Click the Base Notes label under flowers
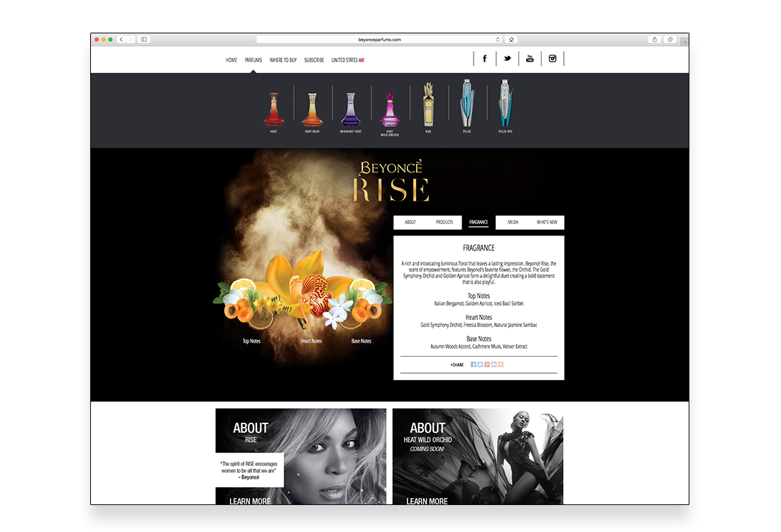781x532 pixels. click(361, 341)
